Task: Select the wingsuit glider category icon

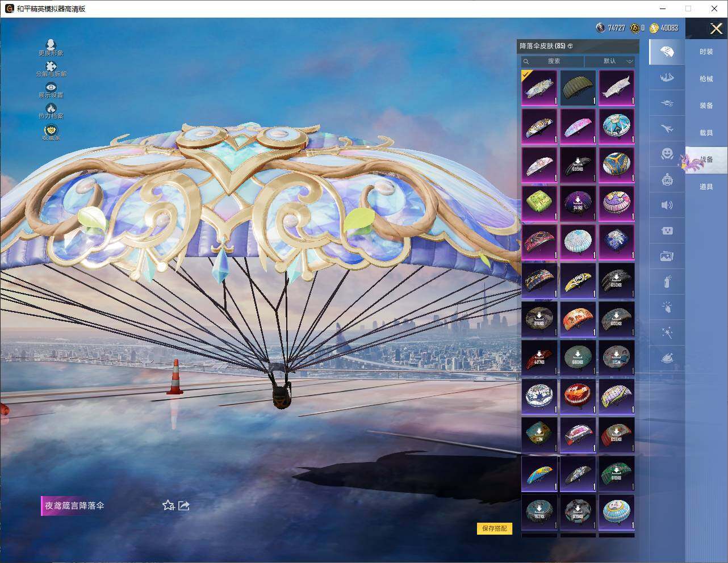Action: [667, 78]
